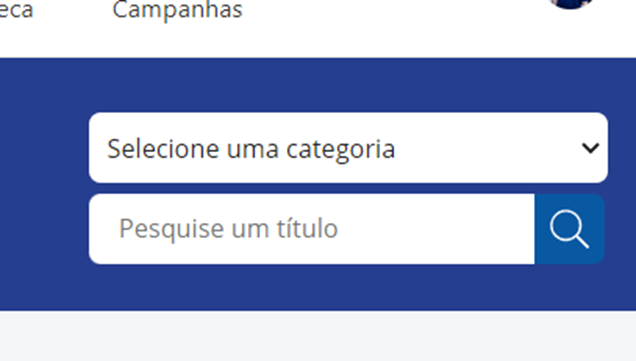636x361 pixels.
Task: Open the Campanhas menu item
Action: click(x=177, y=10)
